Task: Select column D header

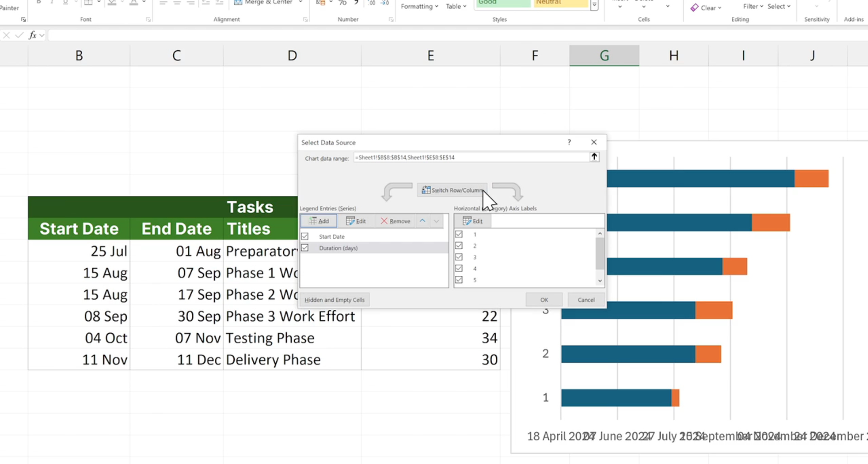Action: click(292, 56)
